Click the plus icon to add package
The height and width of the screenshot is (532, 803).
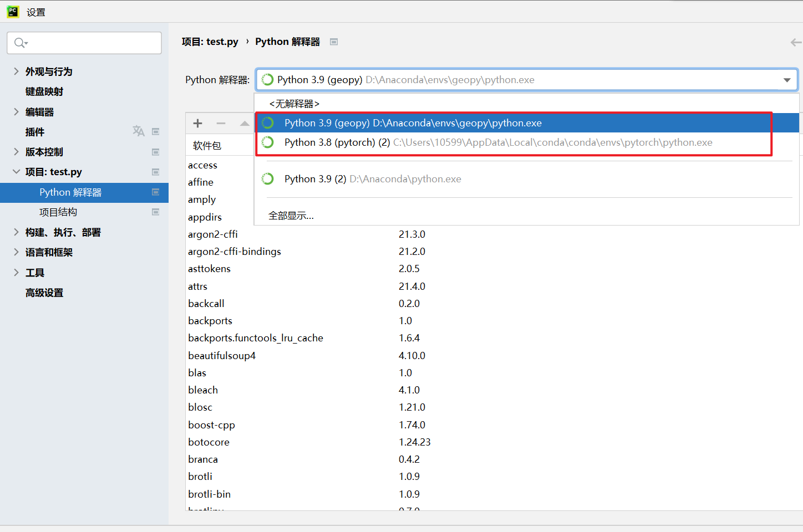[x=197, y=124]
